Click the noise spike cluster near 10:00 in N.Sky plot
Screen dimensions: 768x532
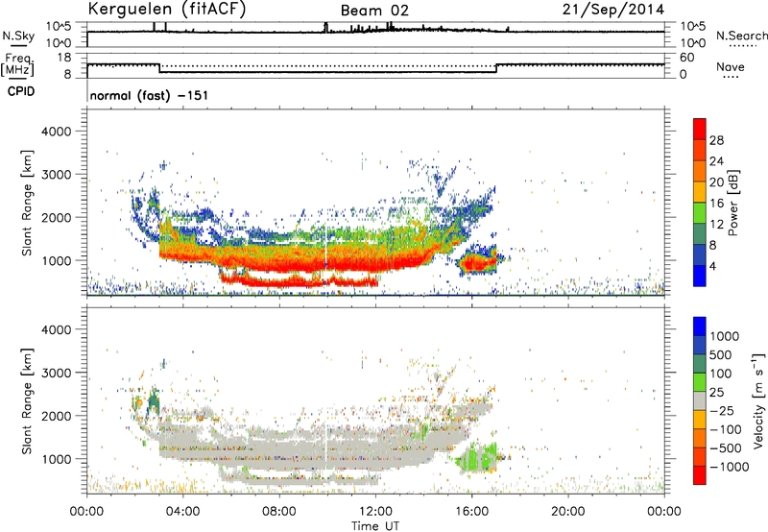tap(326, 28)
